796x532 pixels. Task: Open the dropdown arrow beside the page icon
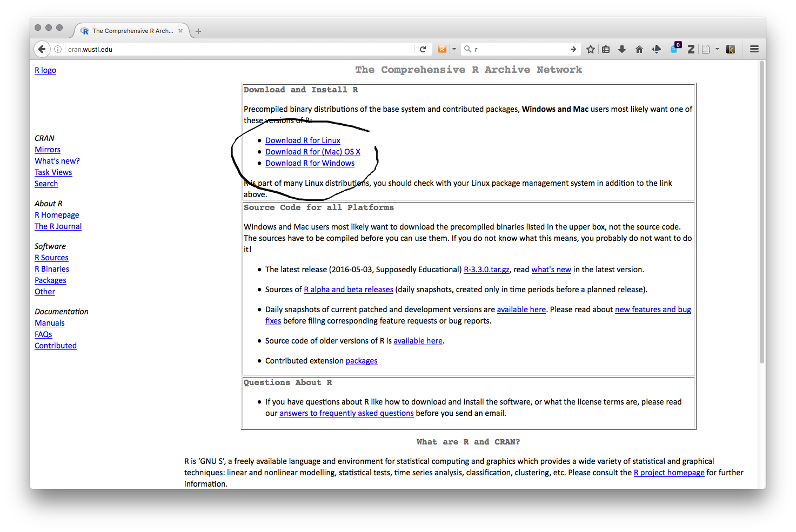click(718, 49)
